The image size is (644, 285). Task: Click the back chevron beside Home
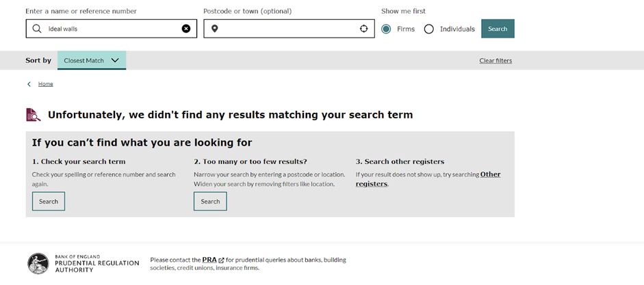(29, 84)
